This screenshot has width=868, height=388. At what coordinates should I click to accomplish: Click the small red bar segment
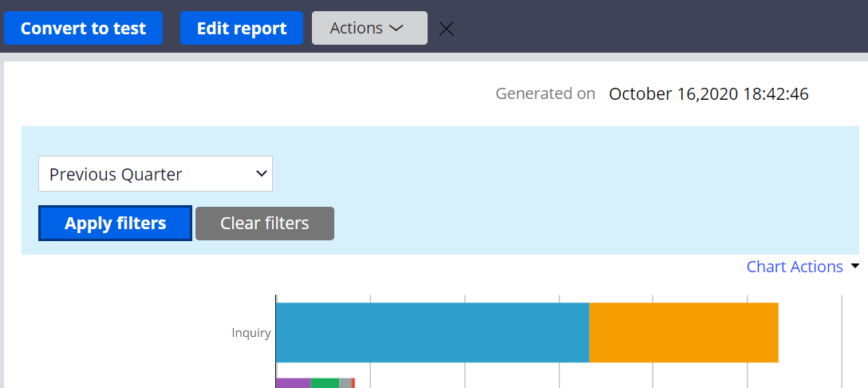tap(353, 383)
